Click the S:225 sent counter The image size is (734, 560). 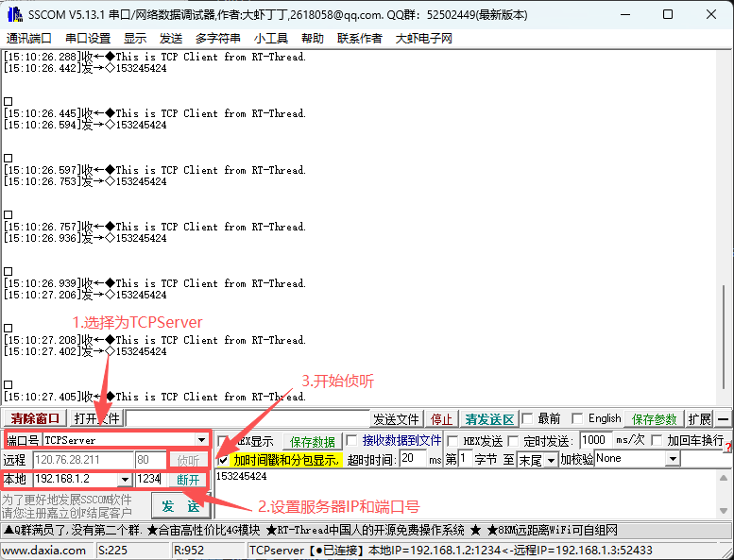[x=112, y=551]
